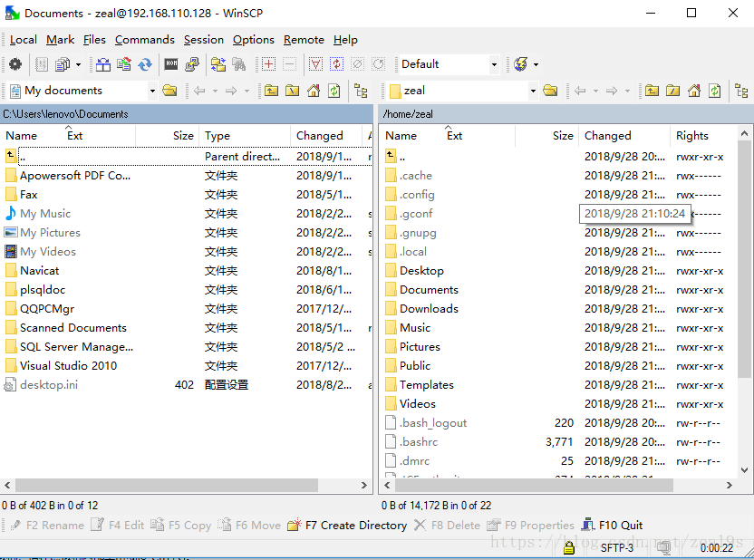The height and width of the screenshot is (560, 754).
Task: Open the terminal console icon
Action: coord(171,64)
